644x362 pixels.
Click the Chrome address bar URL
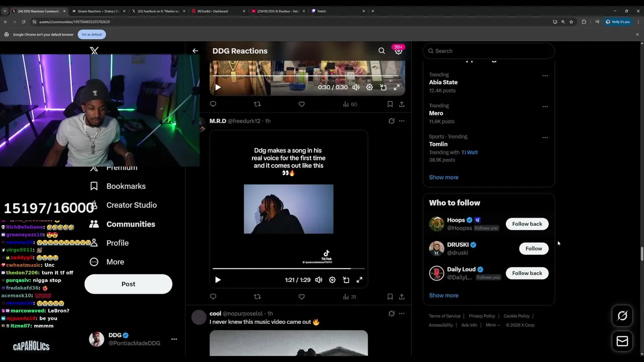click(x=74, y=22)
